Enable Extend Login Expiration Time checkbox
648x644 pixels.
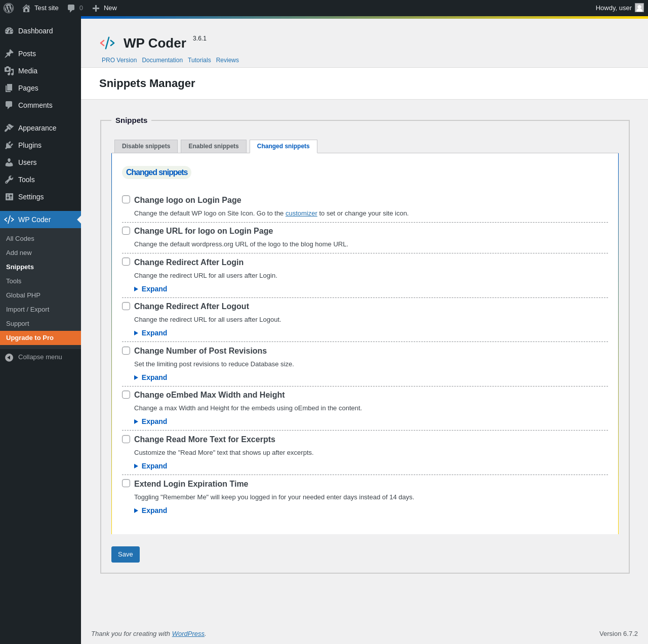(x=126, y=483)
